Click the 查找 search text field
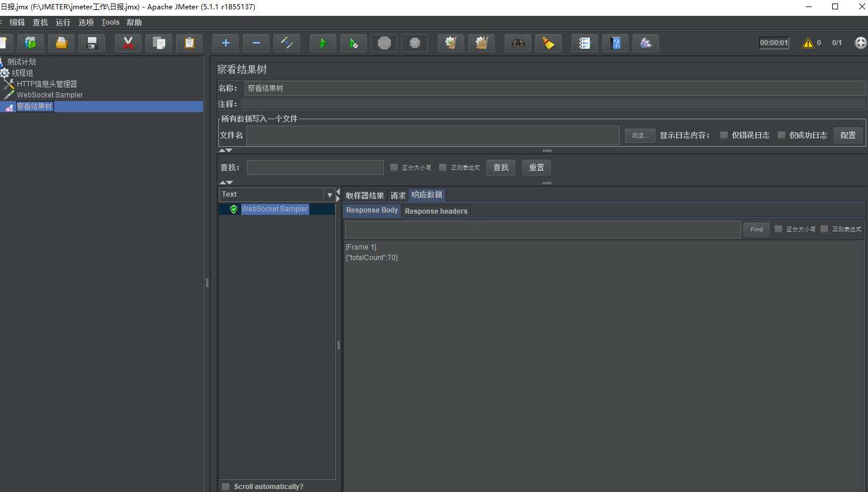 click(315, 167)
